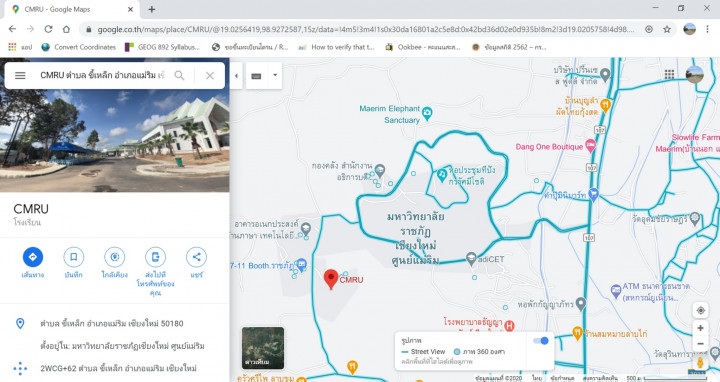
Task: Switch to satellite view thumbnail
Action: tap(263, 348)
